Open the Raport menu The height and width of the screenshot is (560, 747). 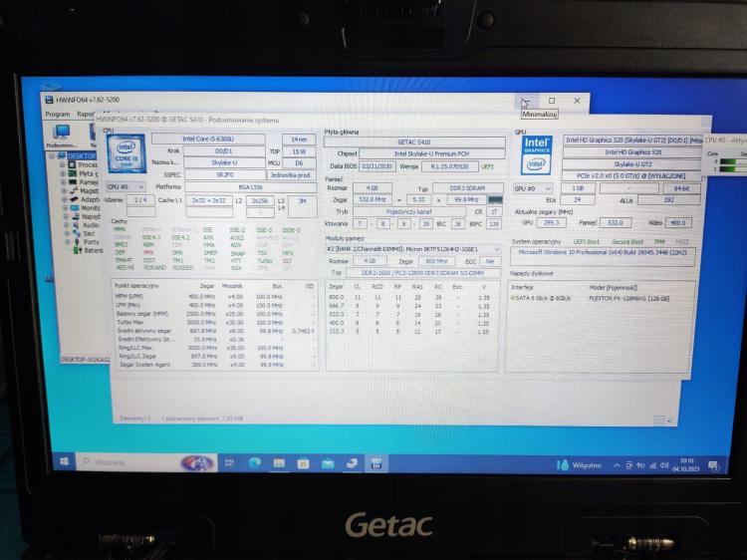click(x=86, y=115)
